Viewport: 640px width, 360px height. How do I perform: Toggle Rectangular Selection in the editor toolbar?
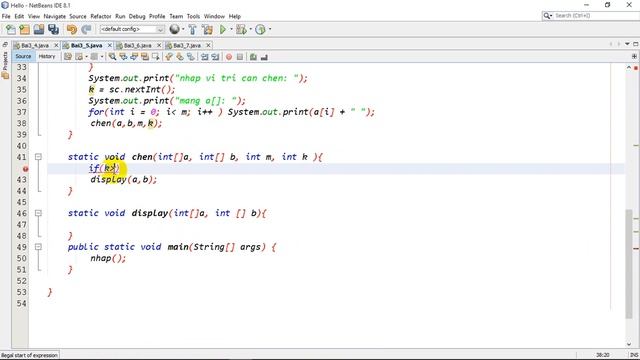pyautogui.click(x=156, y=57)
